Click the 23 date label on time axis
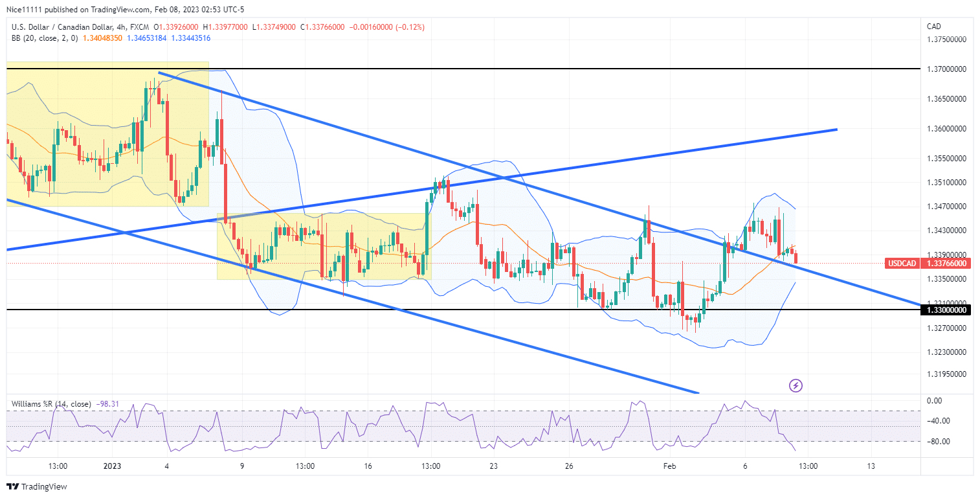The width and height of the screenshot is (980, 498). (493, 466)
